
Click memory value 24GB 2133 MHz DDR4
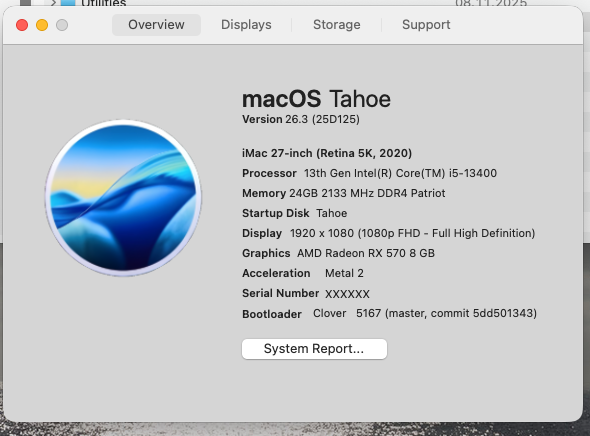click(367, 193)
